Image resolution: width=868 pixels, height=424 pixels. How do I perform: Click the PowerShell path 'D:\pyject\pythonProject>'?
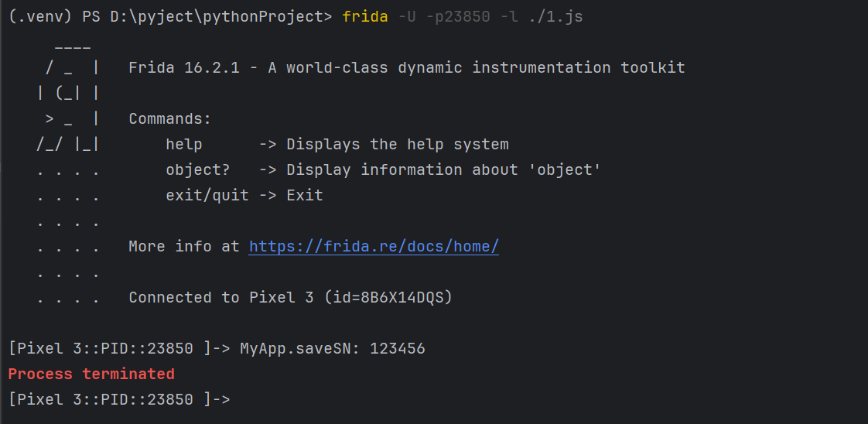click(220, 16)
